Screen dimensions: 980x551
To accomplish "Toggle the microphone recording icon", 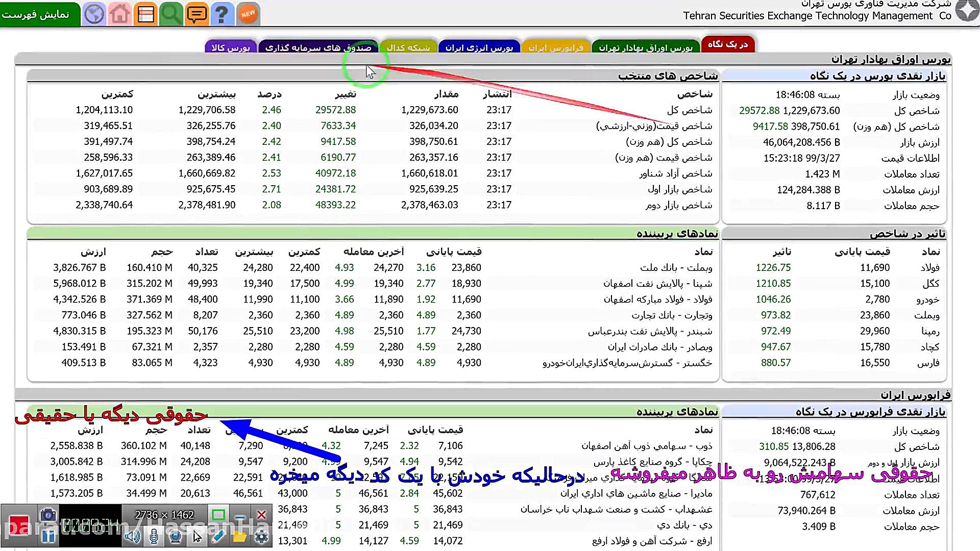I will 154,536.
